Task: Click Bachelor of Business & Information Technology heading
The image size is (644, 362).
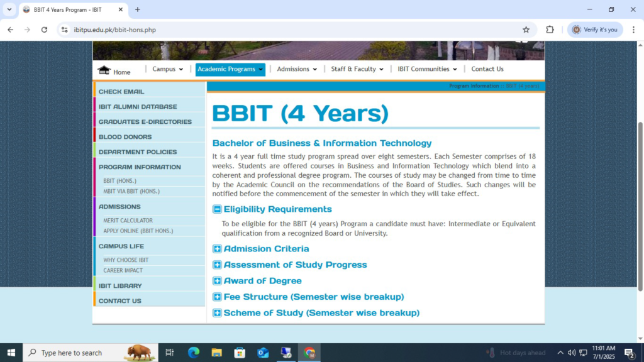Action: [x=321, y=143]
